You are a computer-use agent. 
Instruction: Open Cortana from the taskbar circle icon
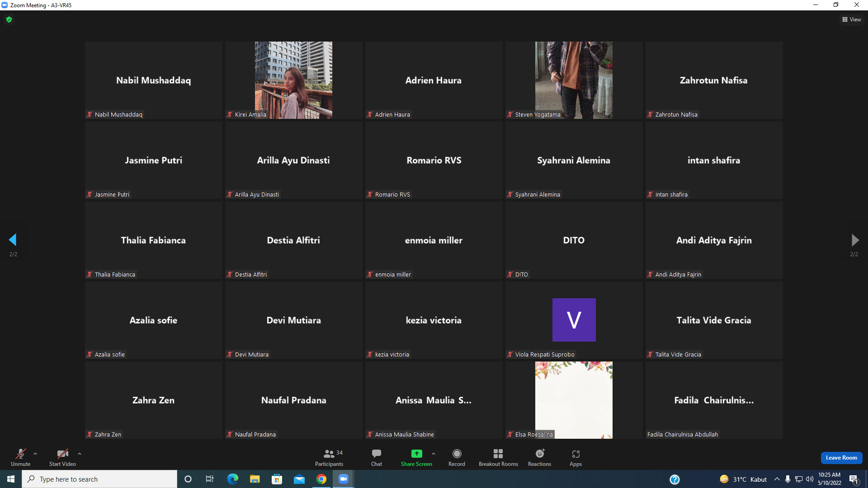[188, 479]
